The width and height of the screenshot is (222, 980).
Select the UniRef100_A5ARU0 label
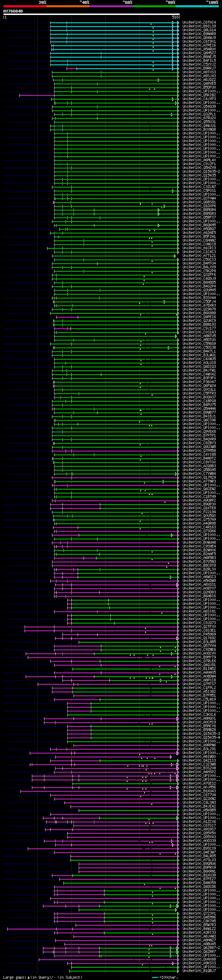click(199, 49)
